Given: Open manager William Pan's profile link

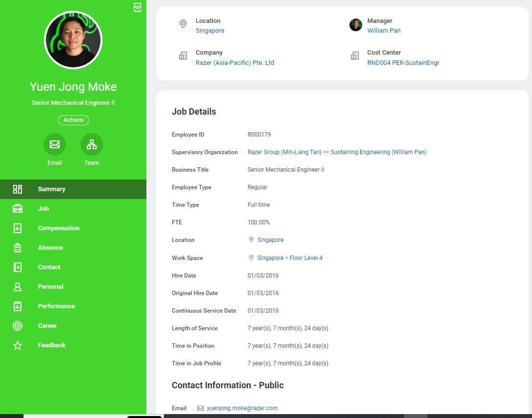Looking at the screenshot, I should 384,31.
